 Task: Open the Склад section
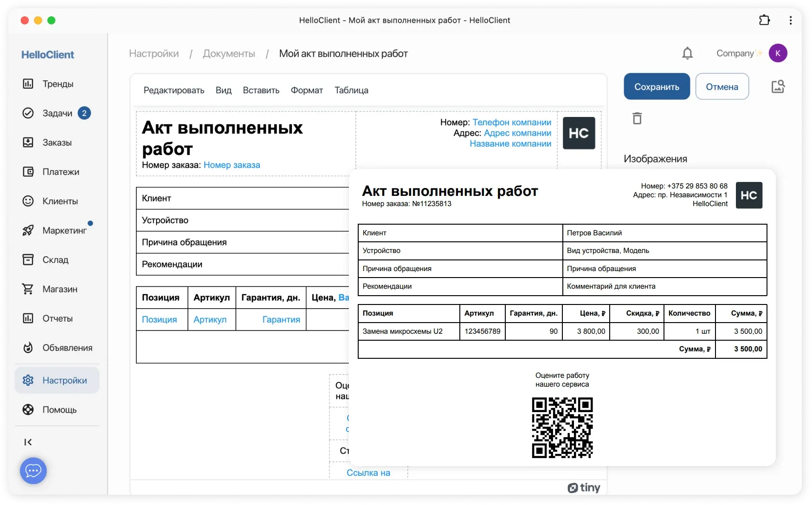coord(55,259)
